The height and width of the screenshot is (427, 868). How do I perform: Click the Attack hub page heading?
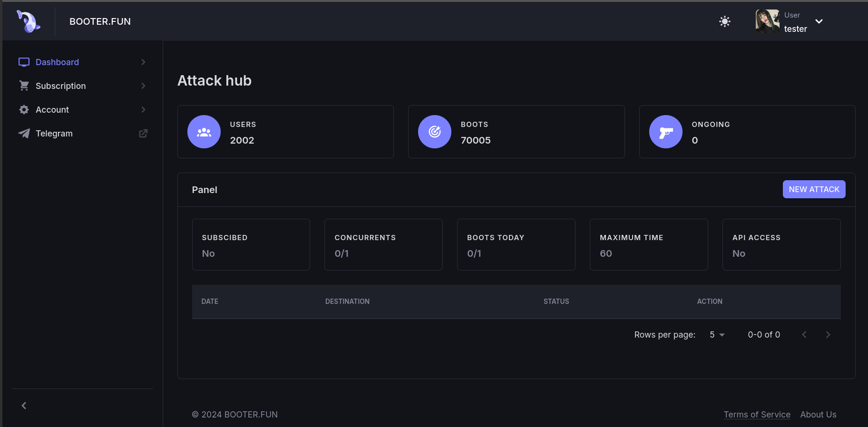[x=215, y=81]
